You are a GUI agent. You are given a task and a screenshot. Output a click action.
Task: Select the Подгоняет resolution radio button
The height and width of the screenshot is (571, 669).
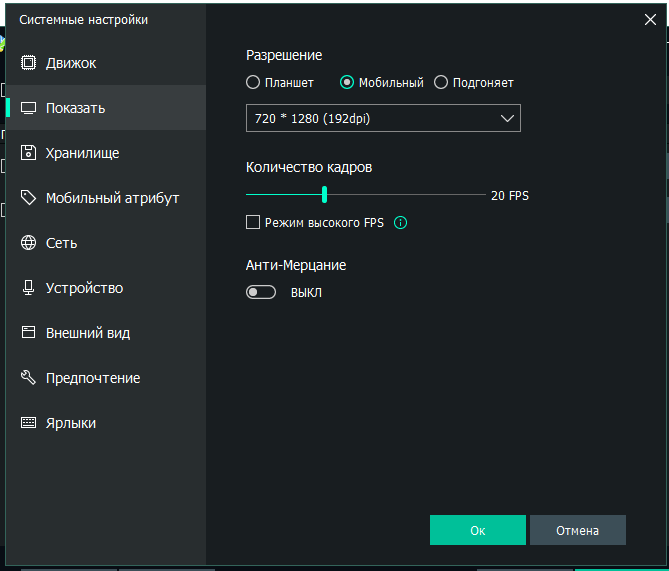tap(441, 83)
